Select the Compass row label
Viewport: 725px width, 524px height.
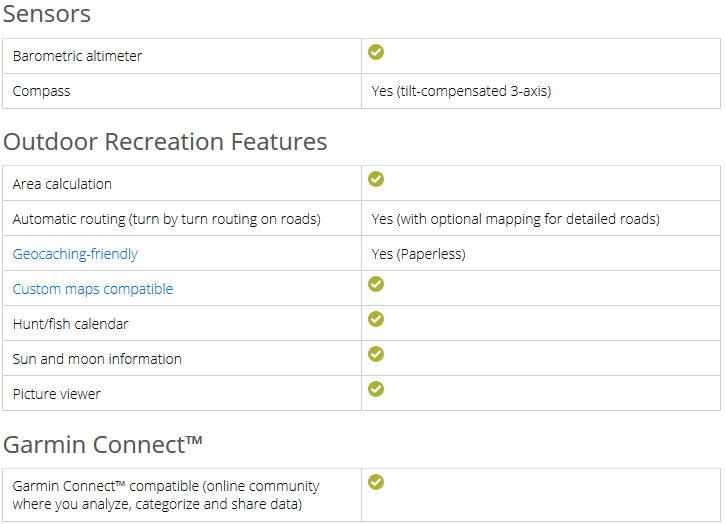41,91
